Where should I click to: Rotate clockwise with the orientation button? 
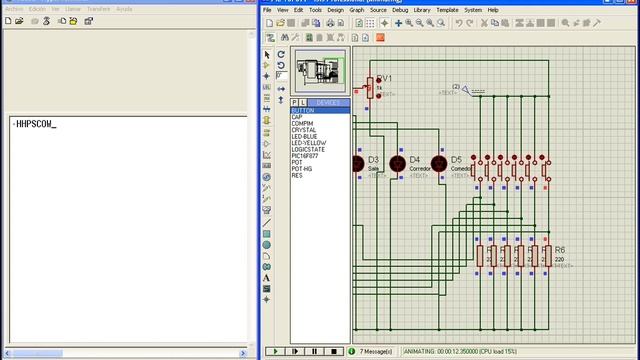(x=281, y=54)
